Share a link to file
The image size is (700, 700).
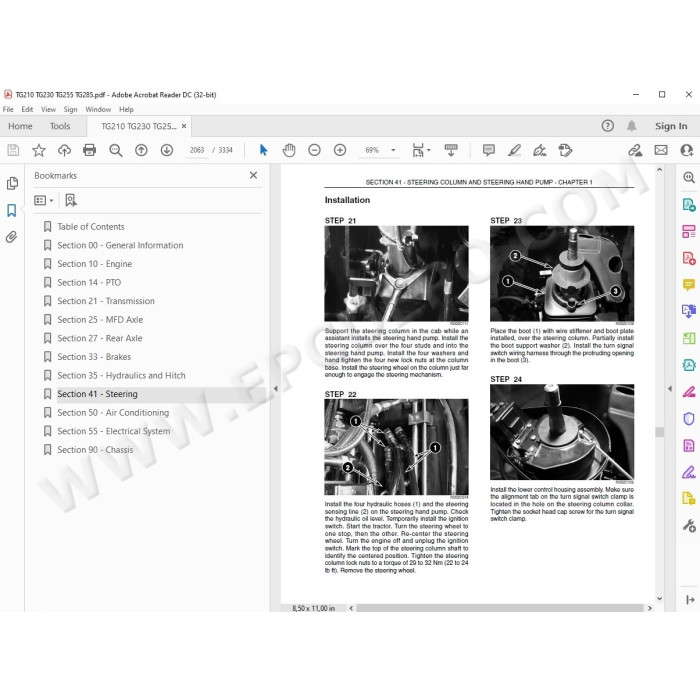(x=635, y=150)
